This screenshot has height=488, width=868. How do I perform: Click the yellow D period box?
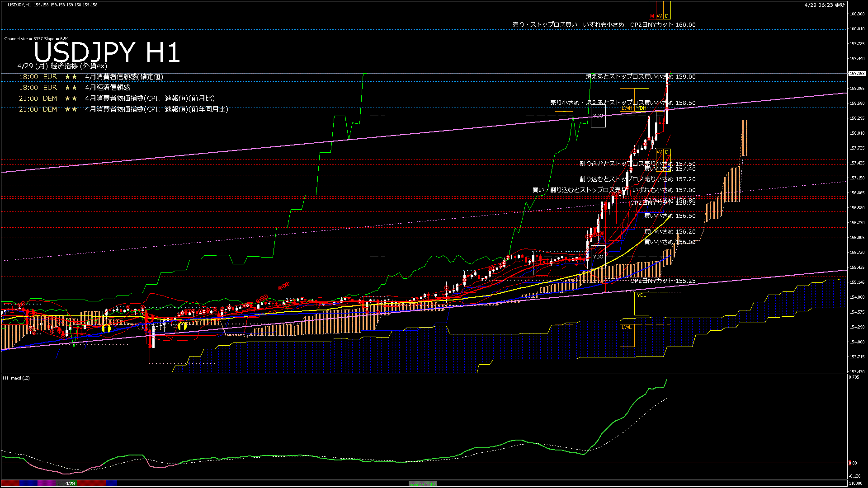[667, 16]
